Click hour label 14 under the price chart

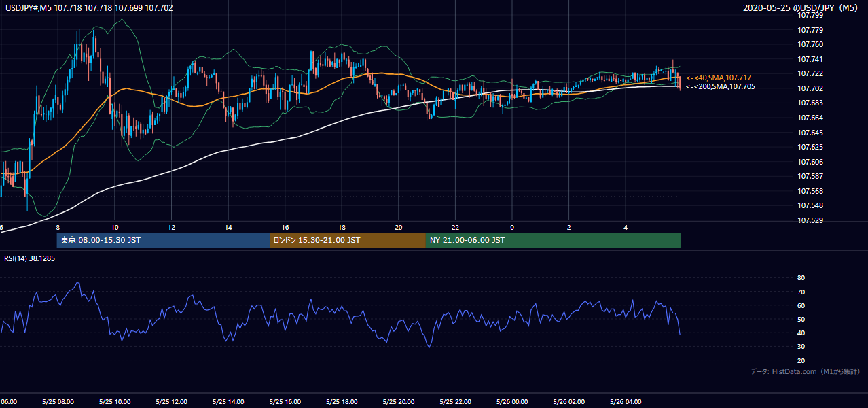[x=228, y=228]
